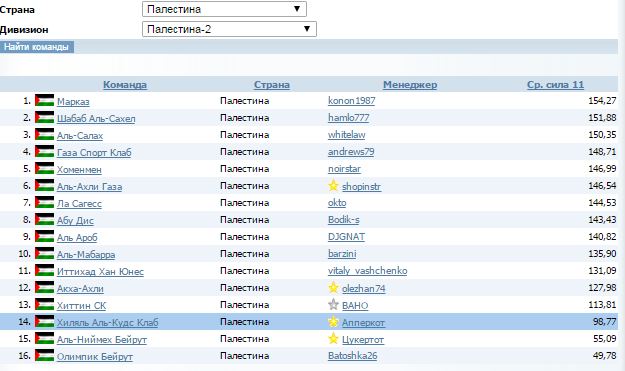Screen dimensions: 625x371
Task: Click the gray star beside ВАНО
Action: [333, 305]
